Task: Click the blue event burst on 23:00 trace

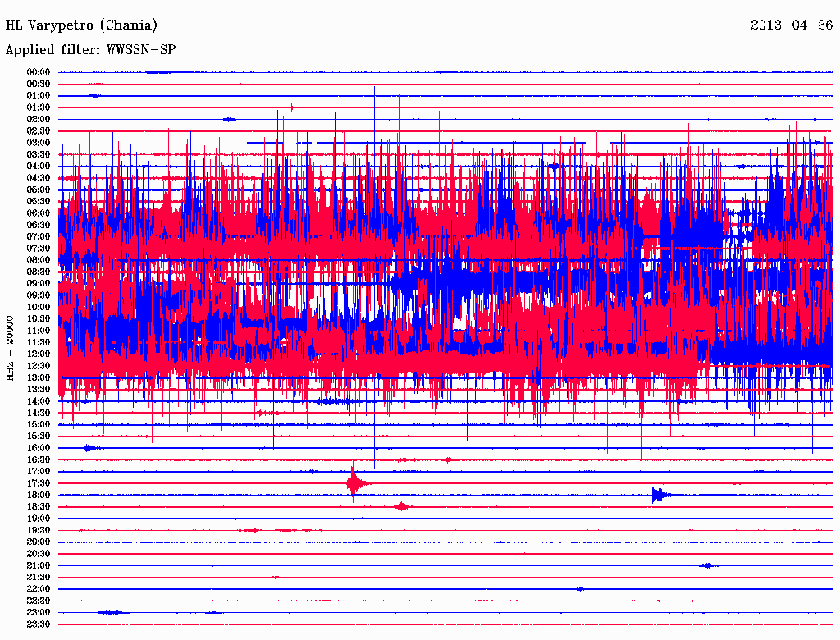Action: (112, 613)
